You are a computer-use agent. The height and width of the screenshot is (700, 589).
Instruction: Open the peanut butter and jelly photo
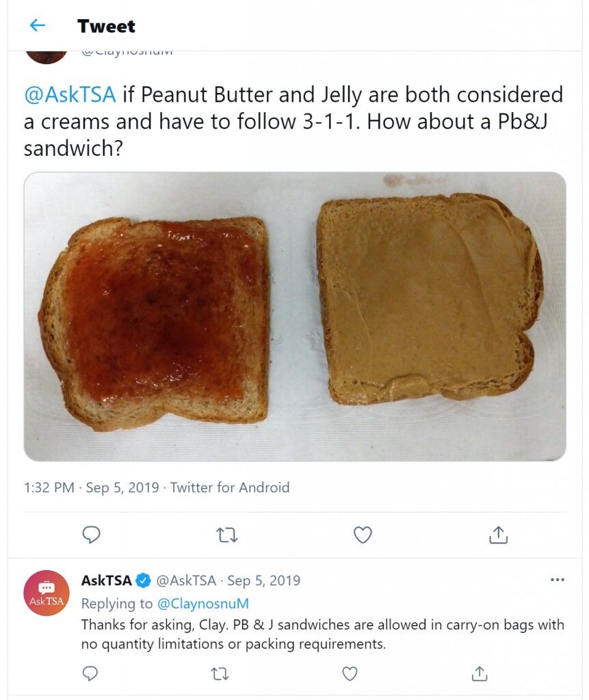point(294,316)
